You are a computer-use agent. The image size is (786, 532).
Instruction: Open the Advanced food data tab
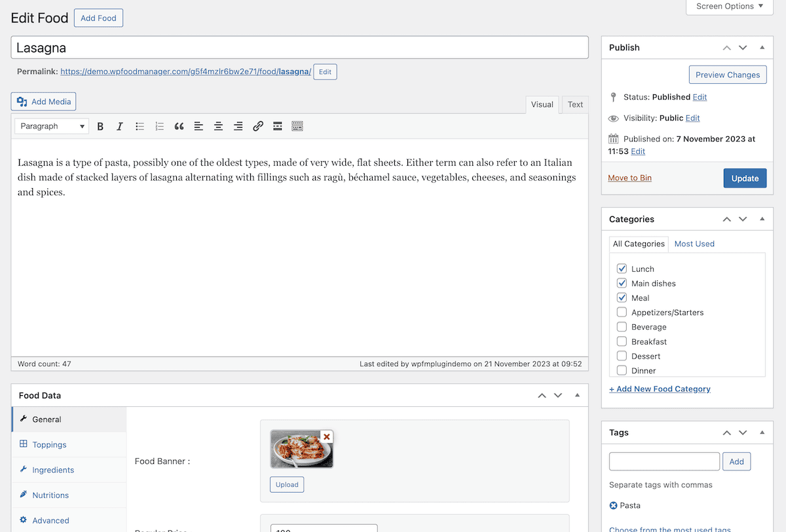click(x=69, y=520)
